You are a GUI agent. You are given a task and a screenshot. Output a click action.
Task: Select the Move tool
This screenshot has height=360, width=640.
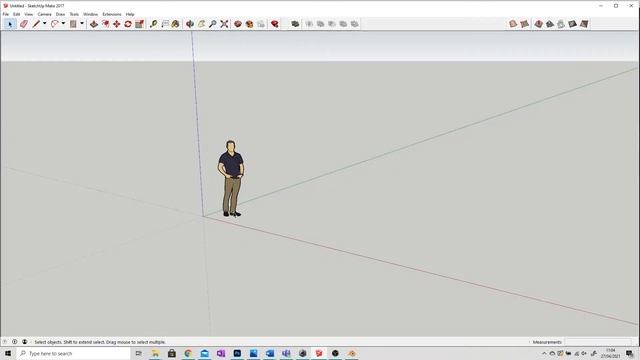point(117,24)
